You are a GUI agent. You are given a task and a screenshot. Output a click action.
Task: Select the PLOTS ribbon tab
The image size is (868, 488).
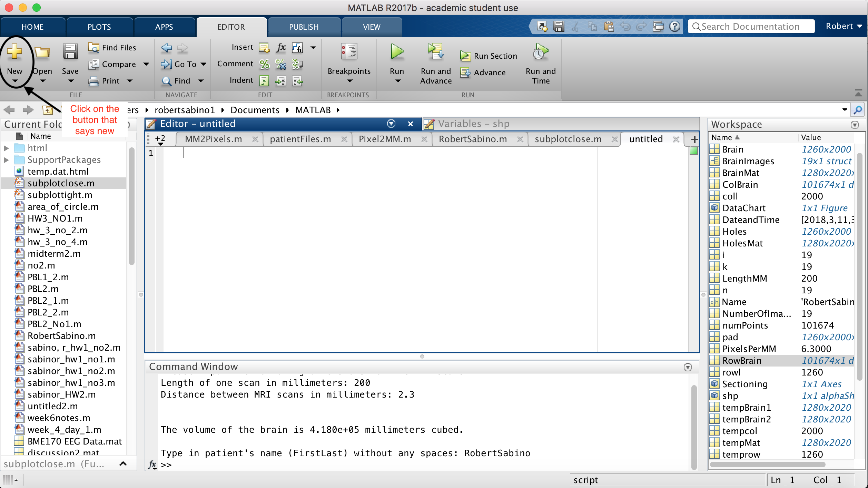98,27
